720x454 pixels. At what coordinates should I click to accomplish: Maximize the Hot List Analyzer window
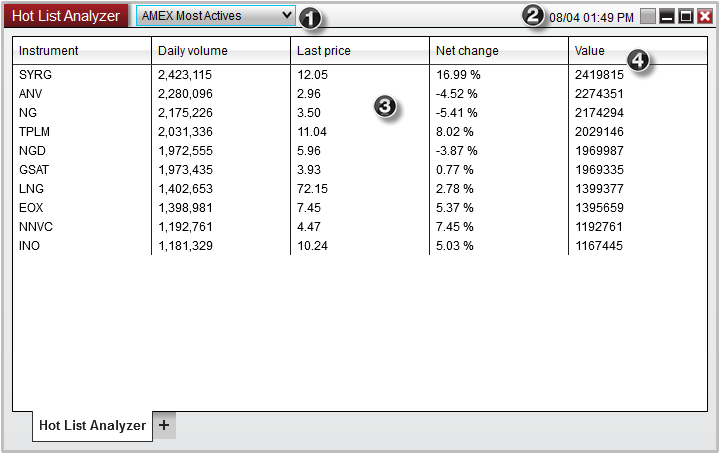click(686, 17)
